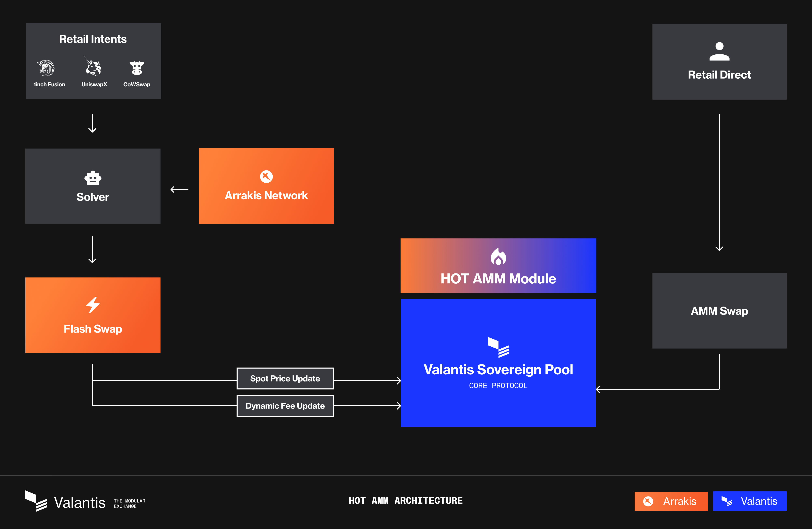The image size is (812, 529).
Task: Click the Flash Swap label text
Action: tap(93, 329)
